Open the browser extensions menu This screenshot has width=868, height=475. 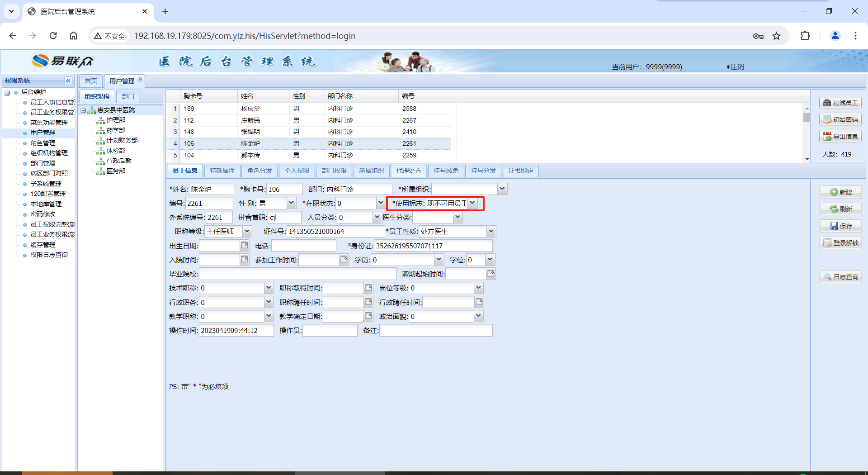(805, 36)
